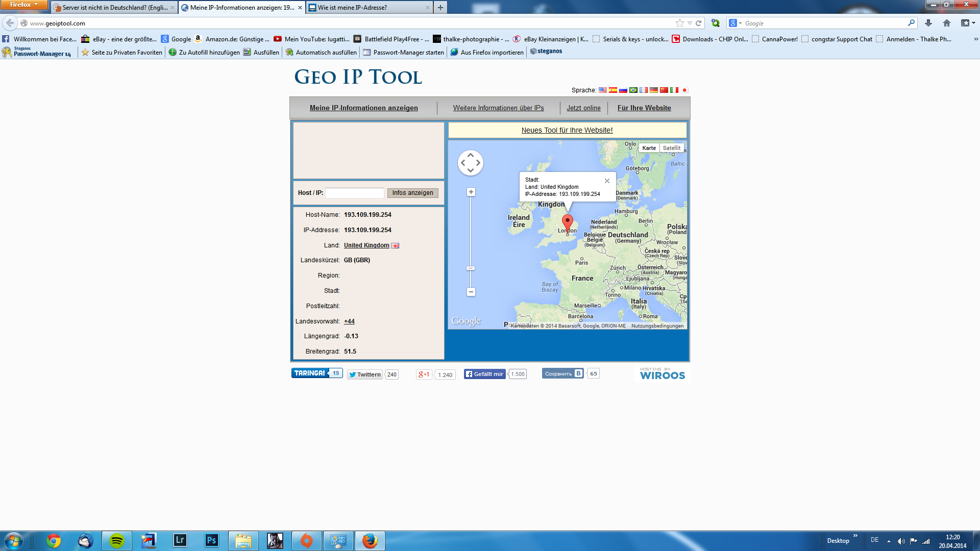
Task: Switch map to Satellit view
Action: (671, 148)
